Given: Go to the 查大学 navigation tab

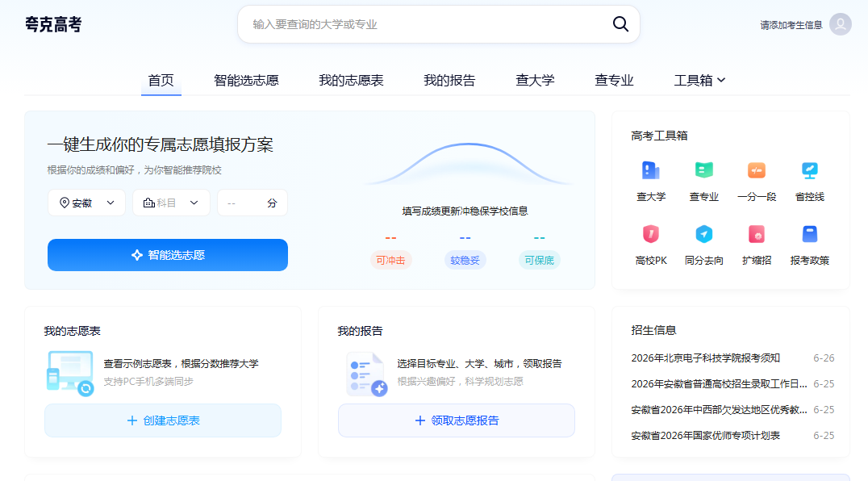Looking at the screenshot, I should tap(535, 80).
